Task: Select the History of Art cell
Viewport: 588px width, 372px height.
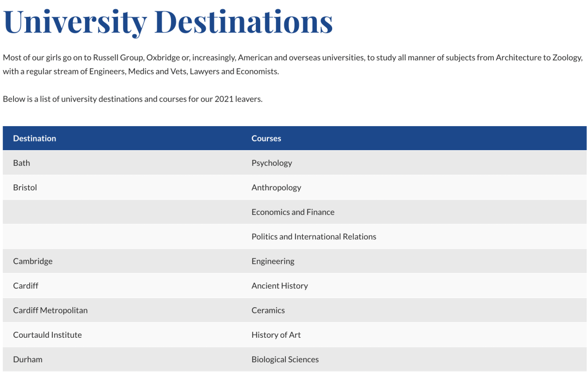Action: point(276,335)
